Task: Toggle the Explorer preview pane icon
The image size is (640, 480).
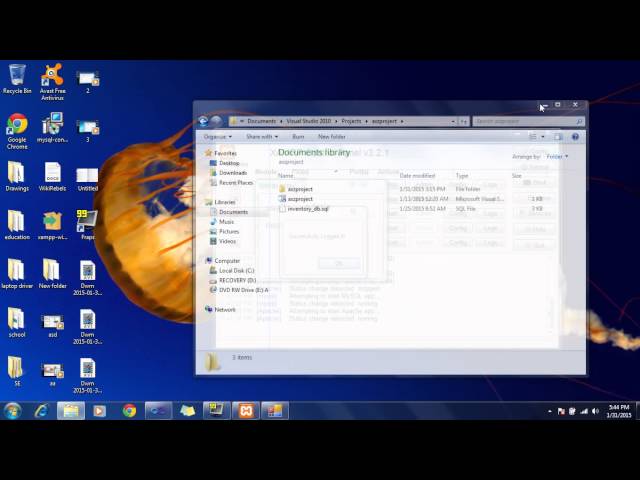Action: click(x=558, y=137)
